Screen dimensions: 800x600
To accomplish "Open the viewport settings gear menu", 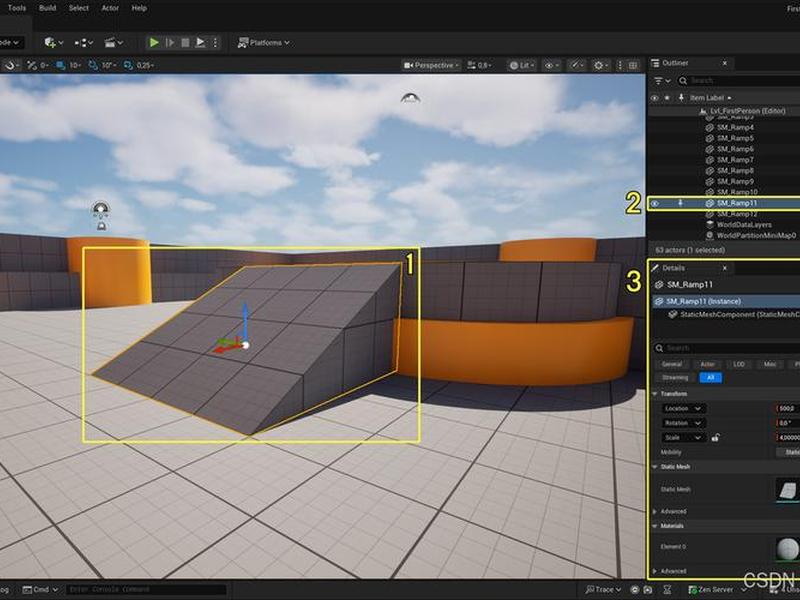I will click(x=601, y=65).
